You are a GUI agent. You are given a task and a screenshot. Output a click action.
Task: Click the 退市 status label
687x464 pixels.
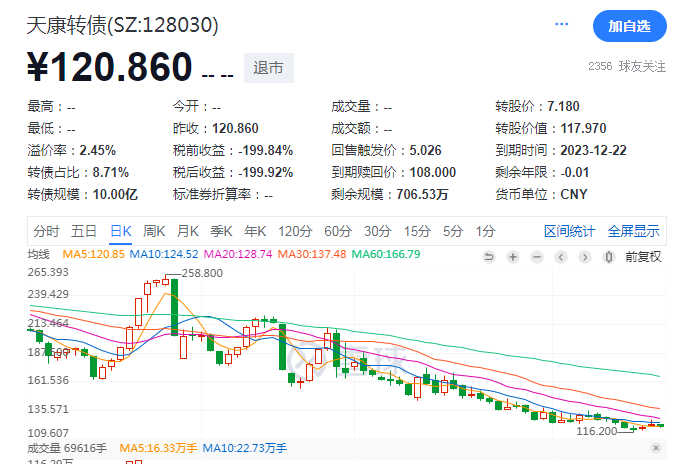pos(269,68)
